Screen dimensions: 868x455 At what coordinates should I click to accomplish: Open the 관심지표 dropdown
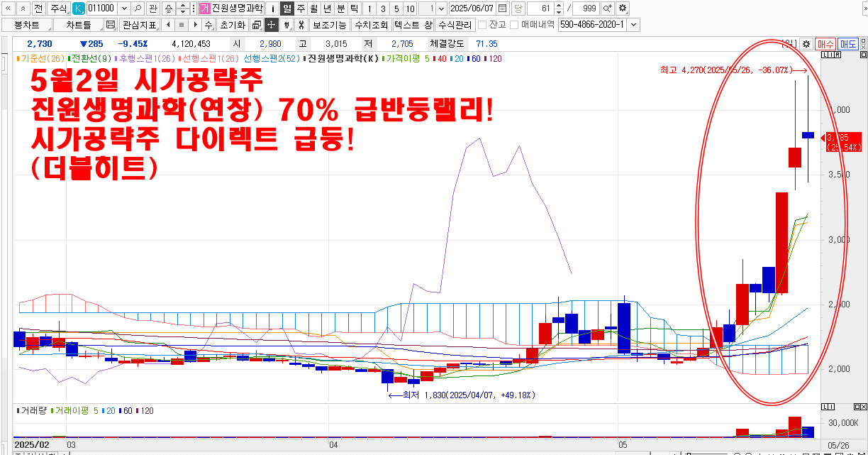[x=139, y=25]
